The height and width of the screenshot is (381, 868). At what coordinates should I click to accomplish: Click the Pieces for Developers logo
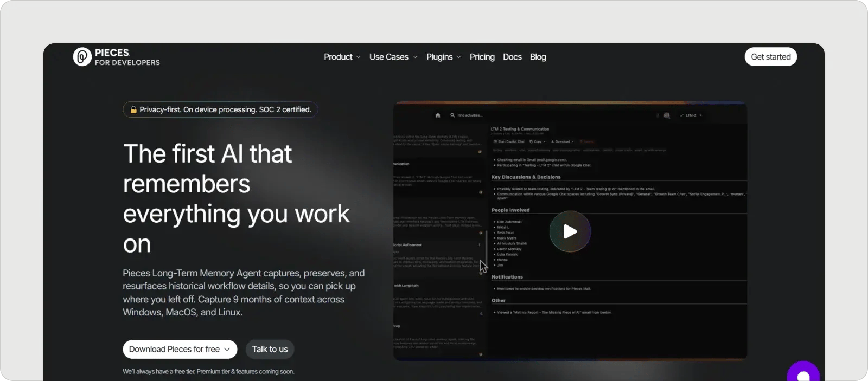(116, 57)
